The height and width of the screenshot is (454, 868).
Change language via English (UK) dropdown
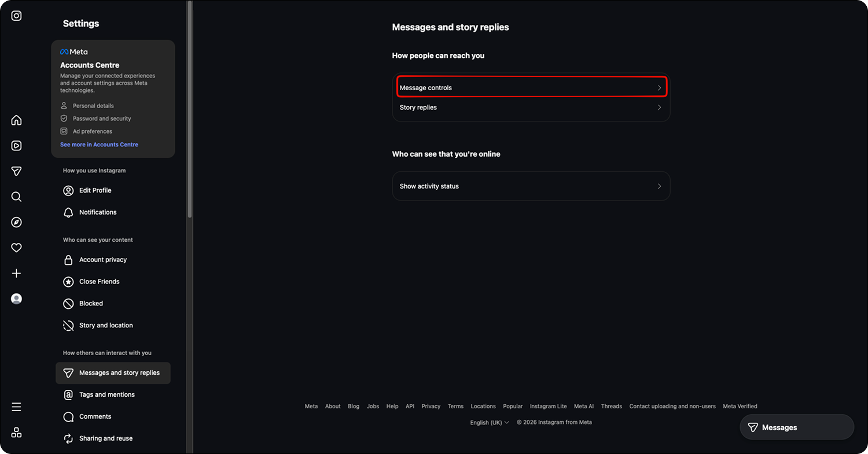point(490,422)
